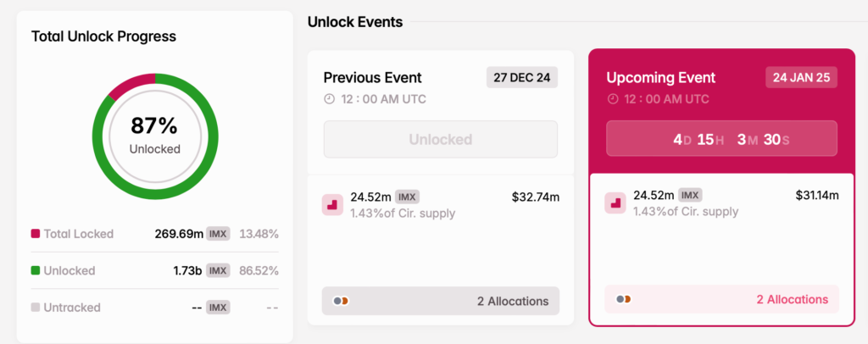Click IMX tag beside 1.73b Unlocked
The image size is (868, 344).
[x=218, y=271]
